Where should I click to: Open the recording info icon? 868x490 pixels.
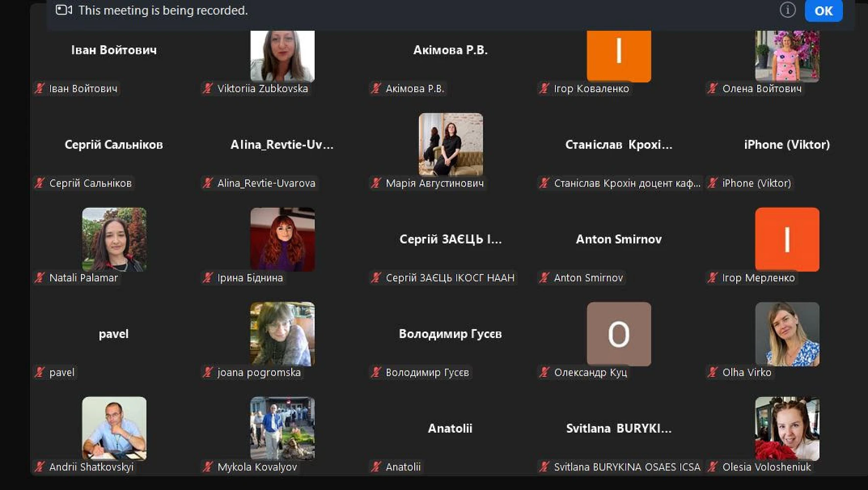point(787,10)
